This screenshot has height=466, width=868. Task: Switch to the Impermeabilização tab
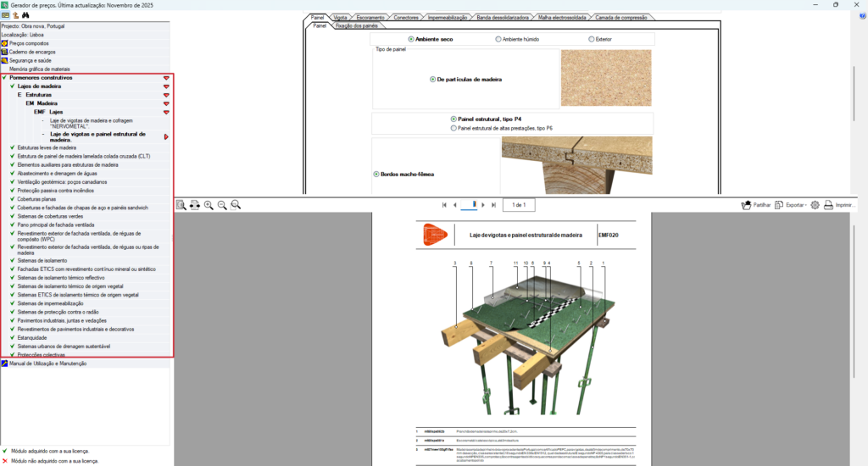(448, 18)
